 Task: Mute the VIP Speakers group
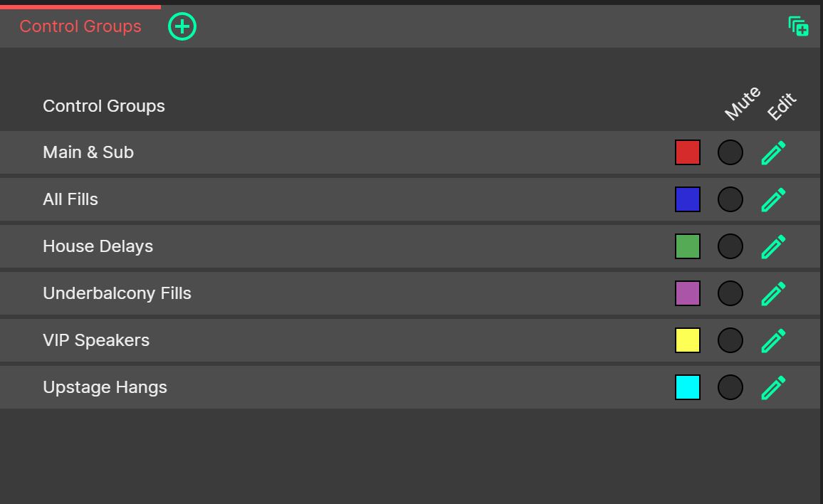[x=730, y=340]
